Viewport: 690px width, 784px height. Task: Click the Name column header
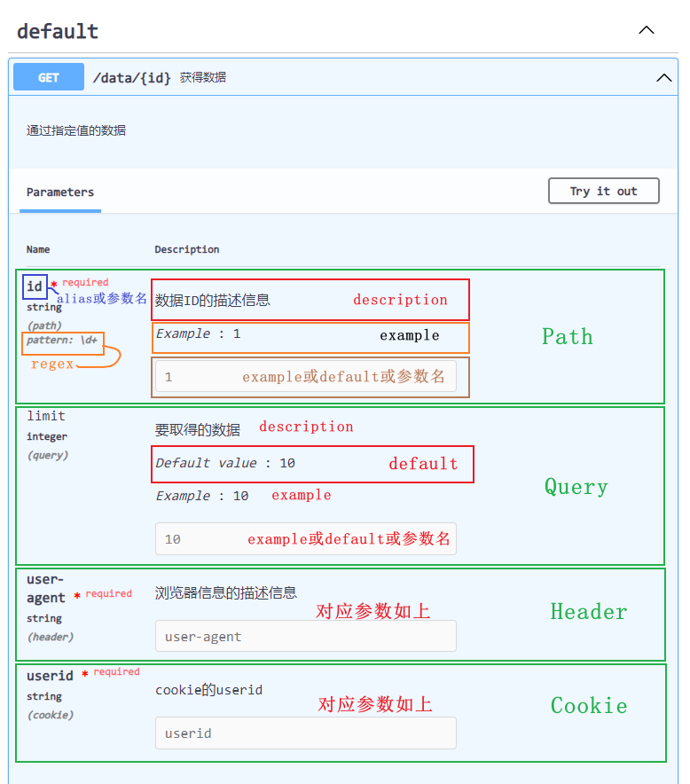pyautogui.click(x=38, y=250)
